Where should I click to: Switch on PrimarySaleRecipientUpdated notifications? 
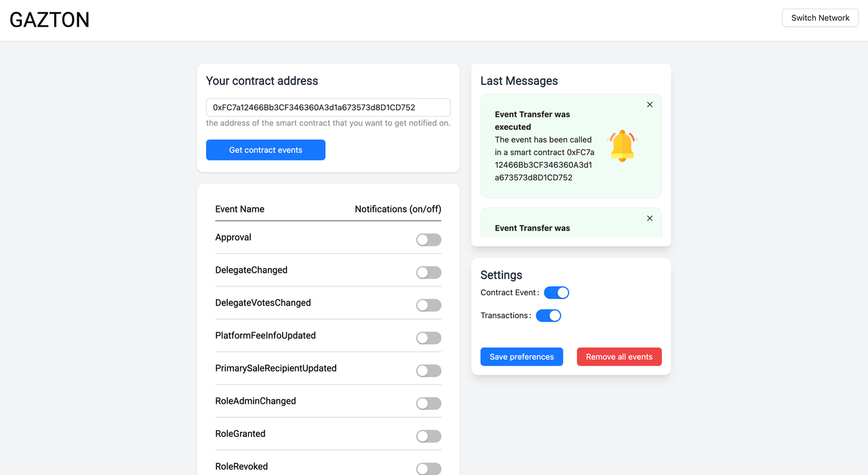[429, 370]
